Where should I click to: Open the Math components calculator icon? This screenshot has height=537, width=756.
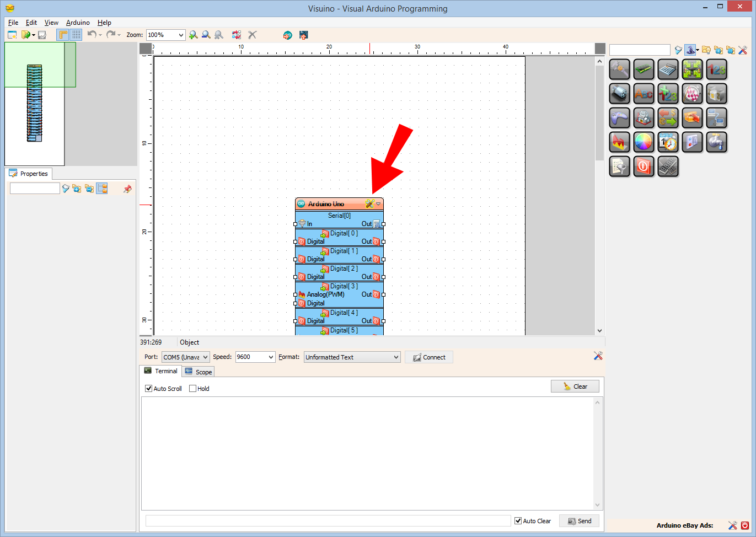tap(668, 69)
